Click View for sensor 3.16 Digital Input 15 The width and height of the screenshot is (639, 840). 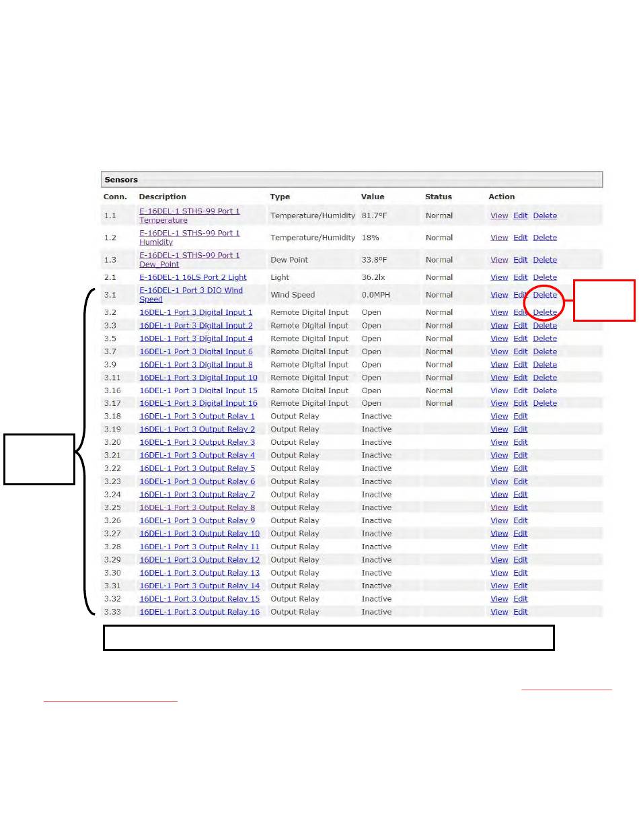click(499, 390)
